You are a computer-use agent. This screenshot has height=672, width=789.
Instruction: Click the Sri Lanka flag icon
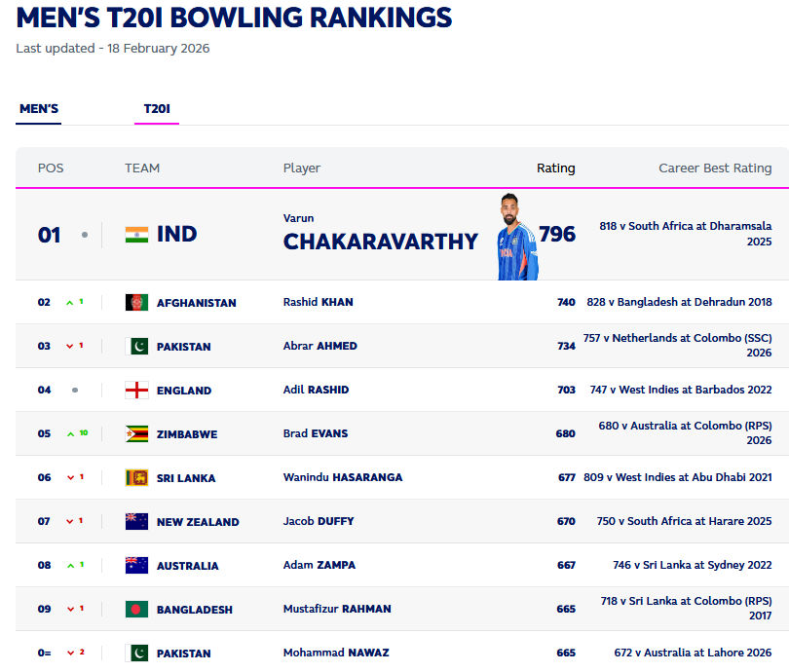[x=137, y=477]
